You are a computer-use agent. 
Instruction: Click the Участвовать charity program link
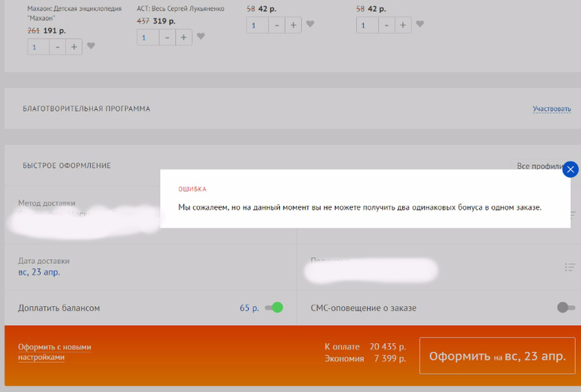pyautogui.click(x=552, y=109)
